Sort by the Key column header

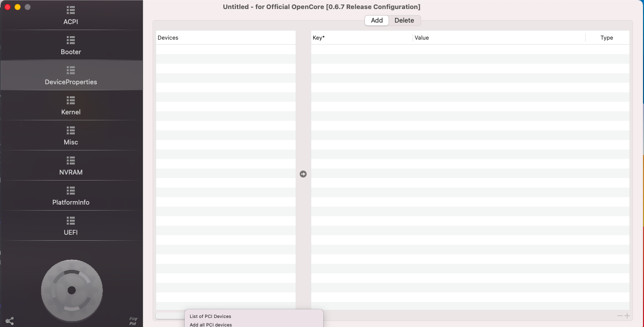tap(361, 38)
